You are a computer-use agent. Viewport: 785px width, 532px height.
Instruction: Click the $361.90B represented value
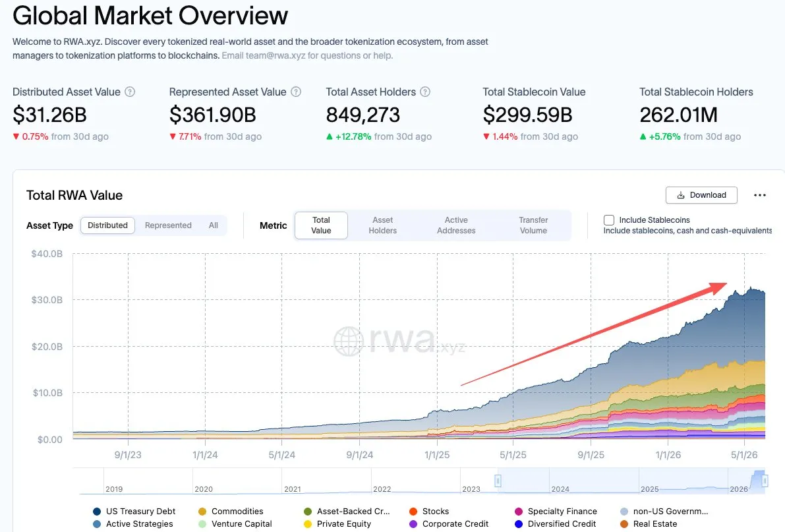pyautogui.click(x=213, y=115)
